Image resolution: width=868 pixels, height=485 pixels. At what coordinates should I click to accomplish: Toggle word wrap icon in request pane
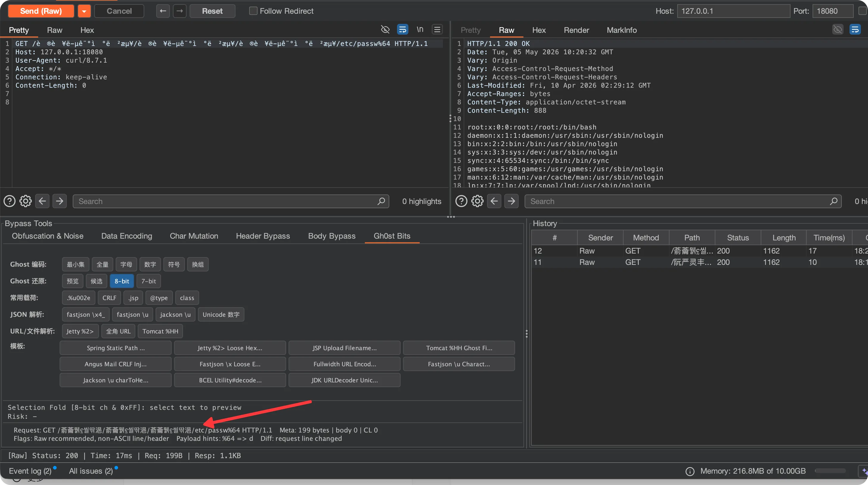point(403,29)
